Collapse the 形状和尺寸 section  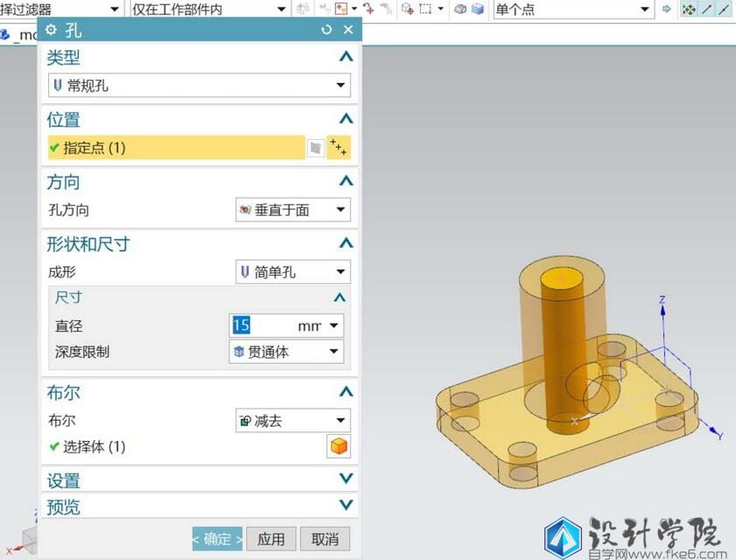click(346, 243)
